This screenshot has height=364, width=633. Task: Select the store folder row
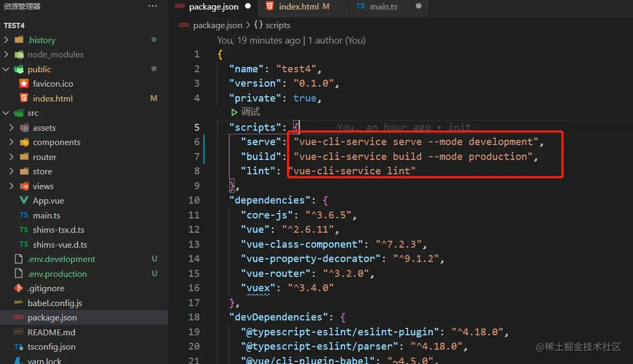[84, 171]
